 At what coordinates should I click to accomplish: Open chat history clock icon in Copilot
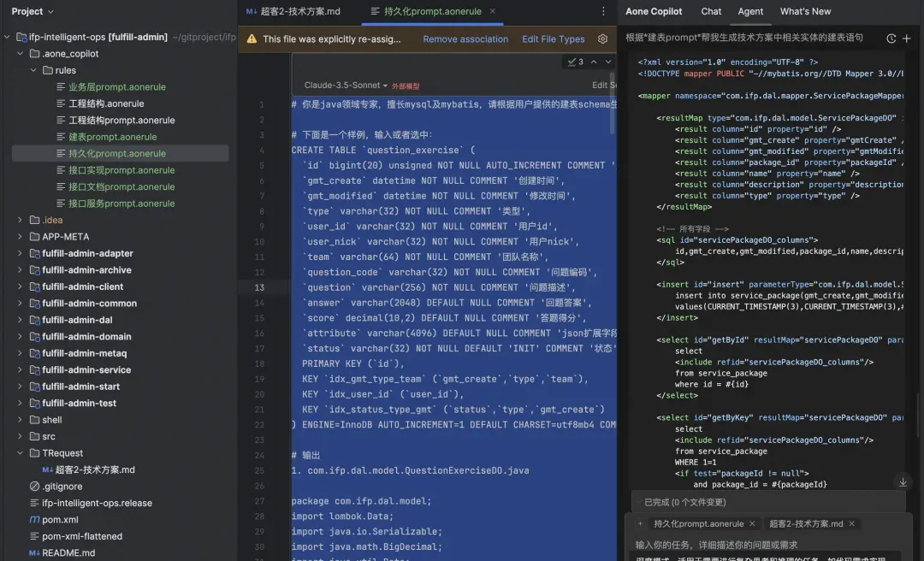(x=891, y=38)
